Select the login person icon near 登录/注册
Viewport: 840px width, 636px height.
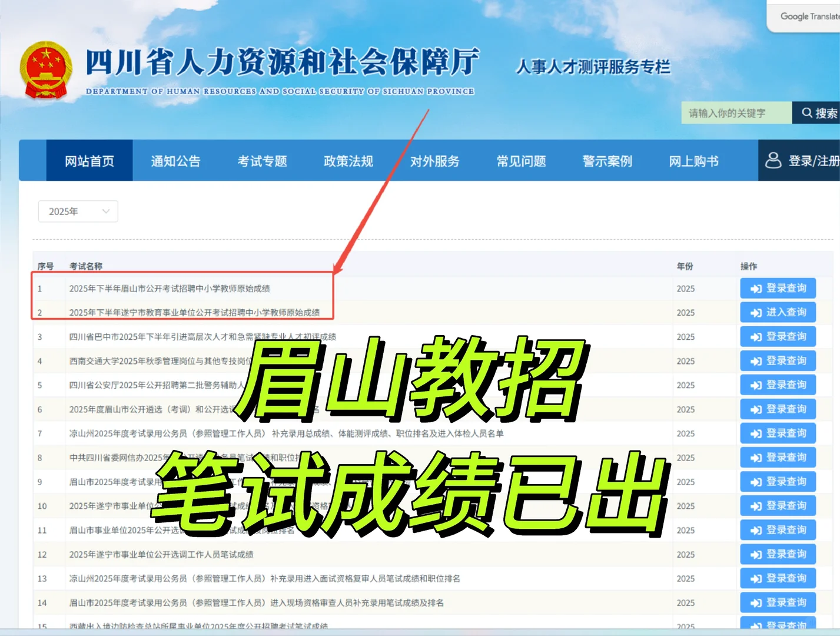point(773,160)
